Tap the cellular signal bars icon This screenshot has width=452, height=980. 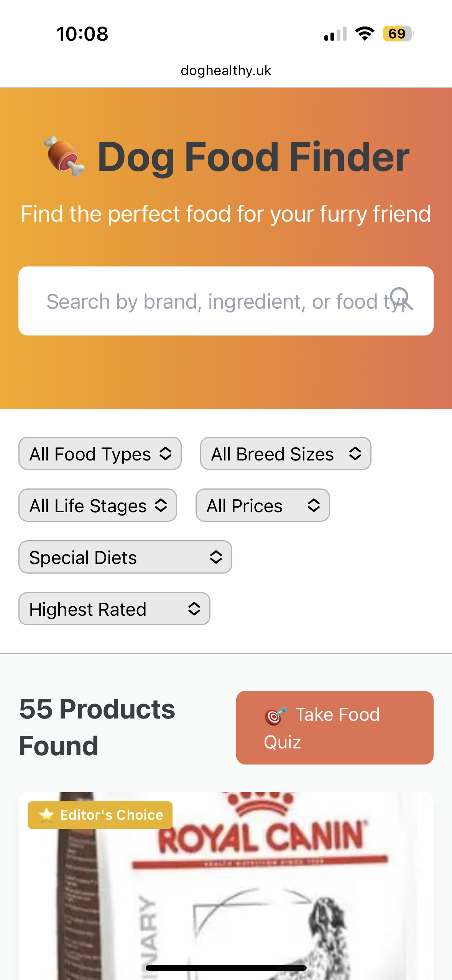[x=335, y=34]
